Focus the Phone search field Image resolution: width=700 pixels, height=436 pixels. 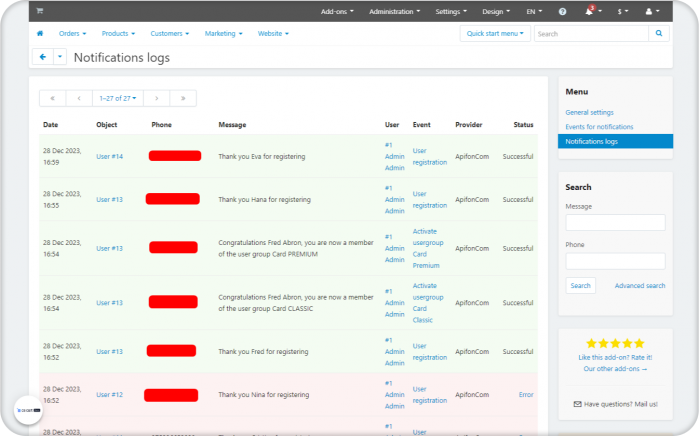pos(615,261)
